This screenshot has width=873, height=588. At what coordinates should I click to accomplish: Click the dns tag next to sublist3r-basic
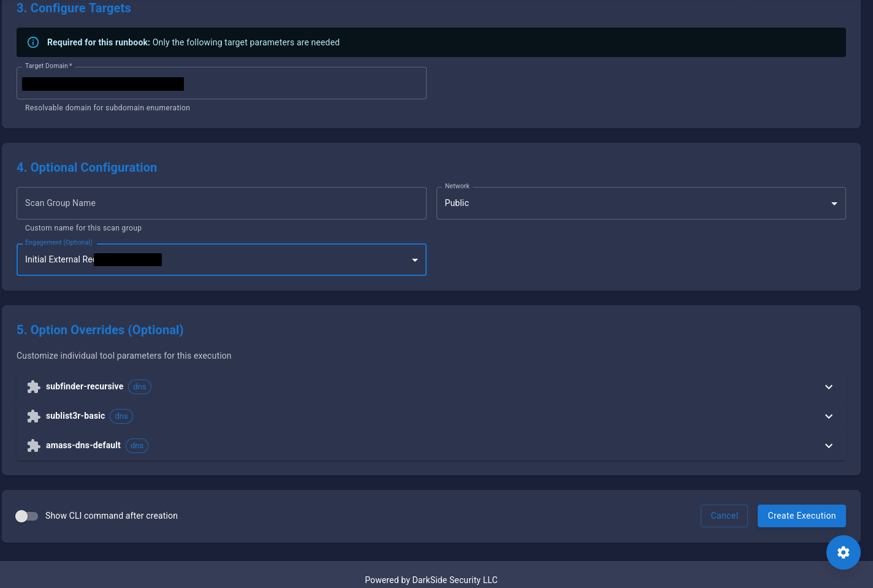(x=121, y=416)
